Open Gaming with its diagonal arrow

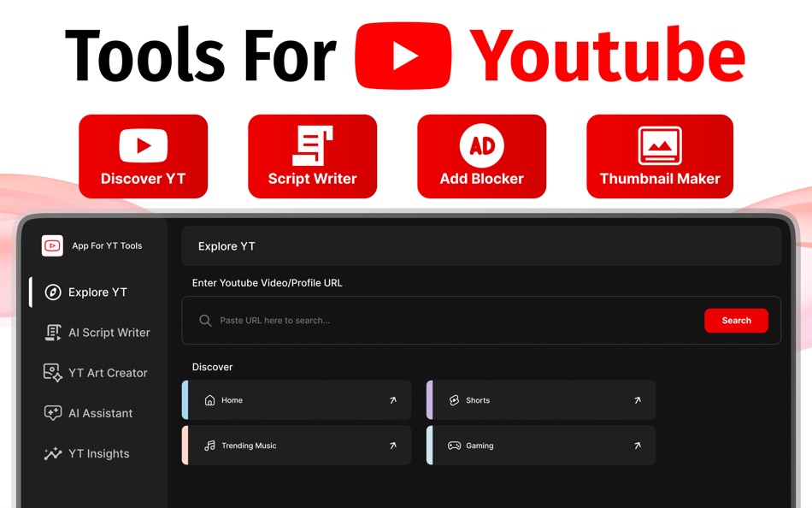[637, 445]
